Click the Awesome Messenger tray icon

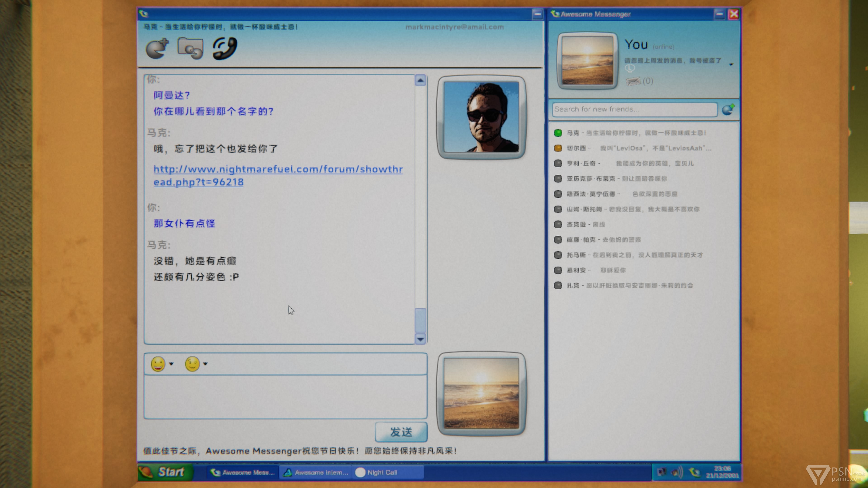pos(694,472)
